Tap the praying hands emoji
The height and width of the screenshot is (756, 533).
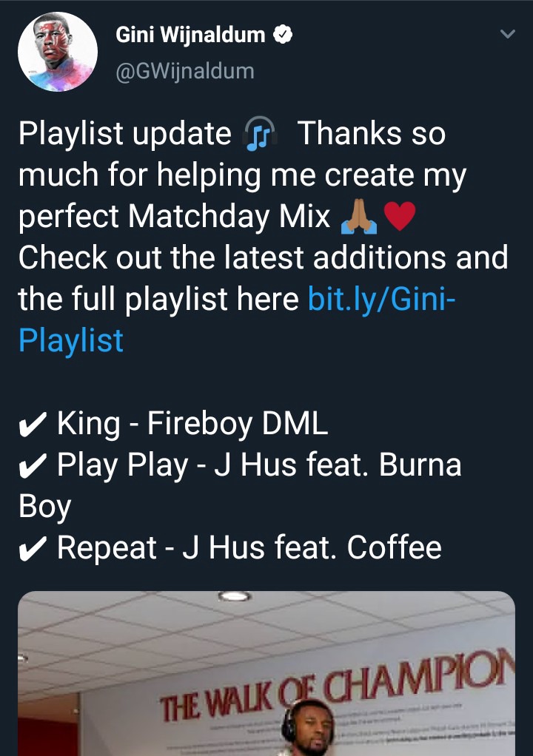[x=359, y=217]
